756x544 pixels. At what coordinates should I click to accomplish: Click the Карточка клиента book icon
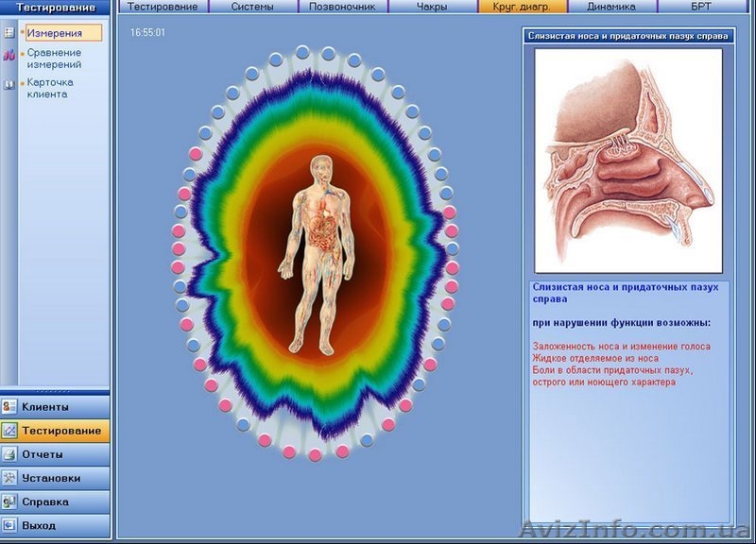pyautogui.click(x=9, y=85)
